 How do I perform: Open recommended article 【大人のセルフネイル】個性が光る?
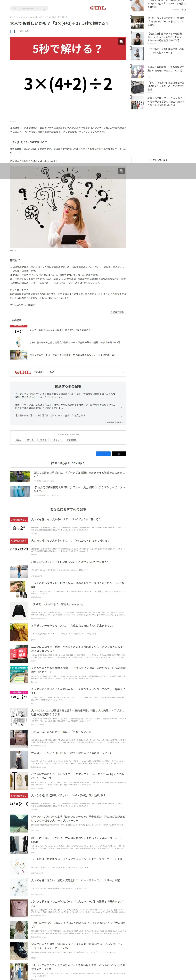click(x=78, y=585)
